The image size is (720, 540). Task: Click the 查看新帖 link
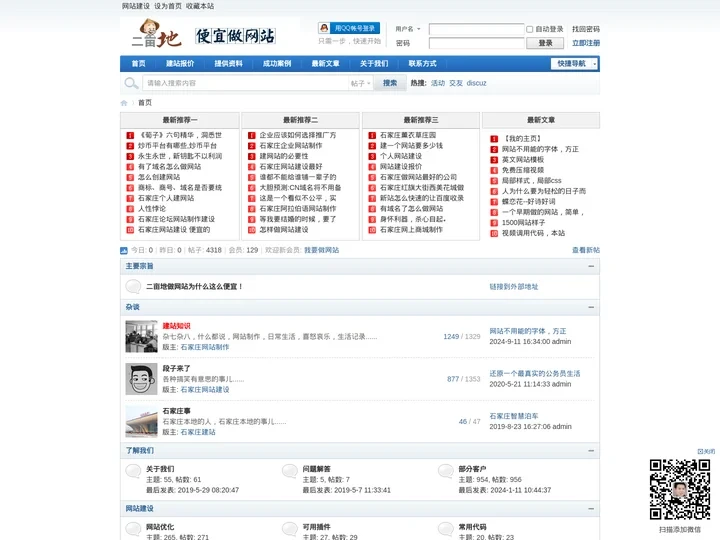pyautogui.click(x=586, y=250)
